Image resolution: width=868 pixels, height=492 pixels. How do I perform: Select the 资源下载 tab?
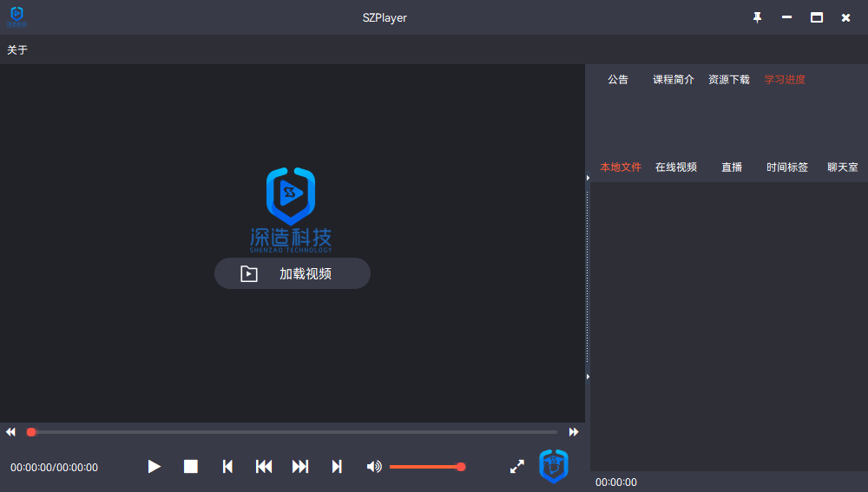pos(728,79)
